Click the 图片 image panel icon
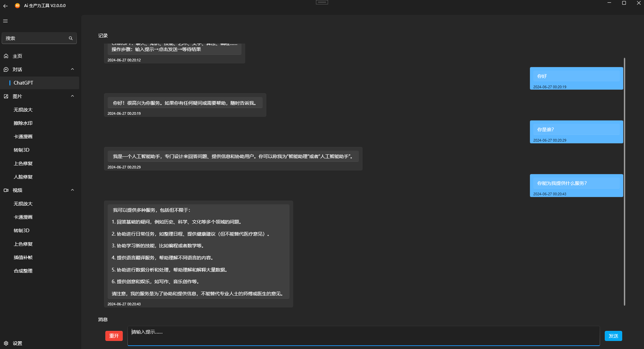This screenshot has width=644, height=349. pyautogui.click(x=6, y=96)
